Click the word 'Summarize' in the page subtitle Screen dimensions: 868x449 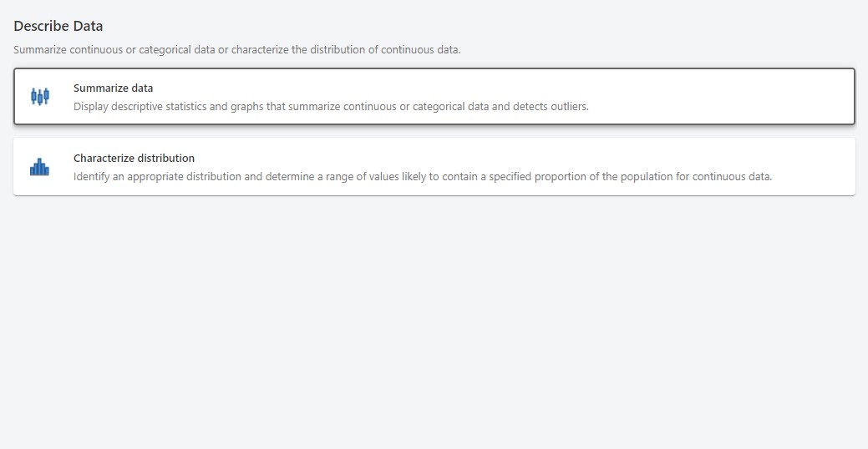(x=39, y=50)
